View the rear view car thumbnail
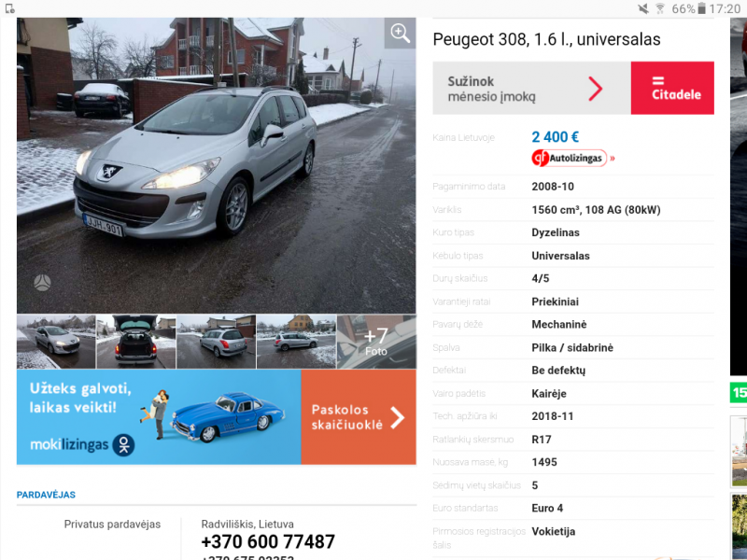Screen dimensions: 747x560 point(216,342)
